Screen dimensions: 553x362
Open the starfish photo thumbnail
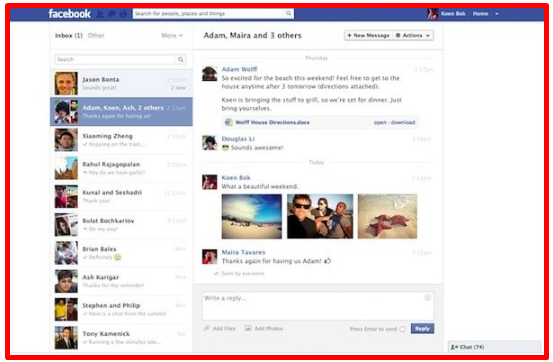click(387, 216)
